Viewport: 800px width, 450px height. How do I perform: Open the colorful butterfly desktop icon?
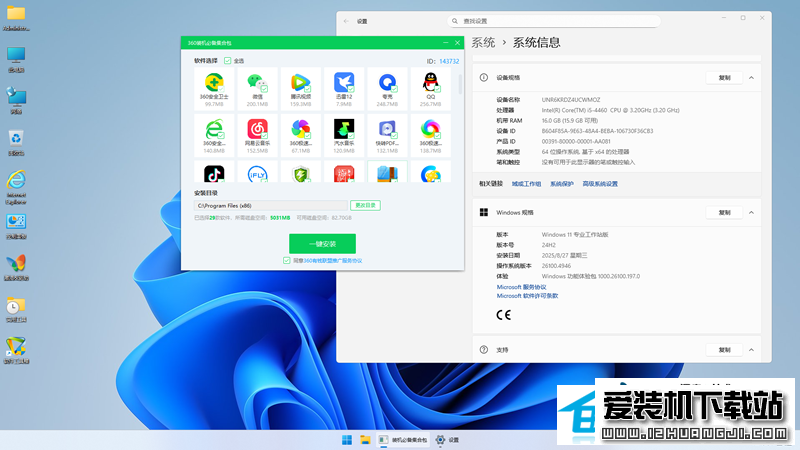click(16, 263)
